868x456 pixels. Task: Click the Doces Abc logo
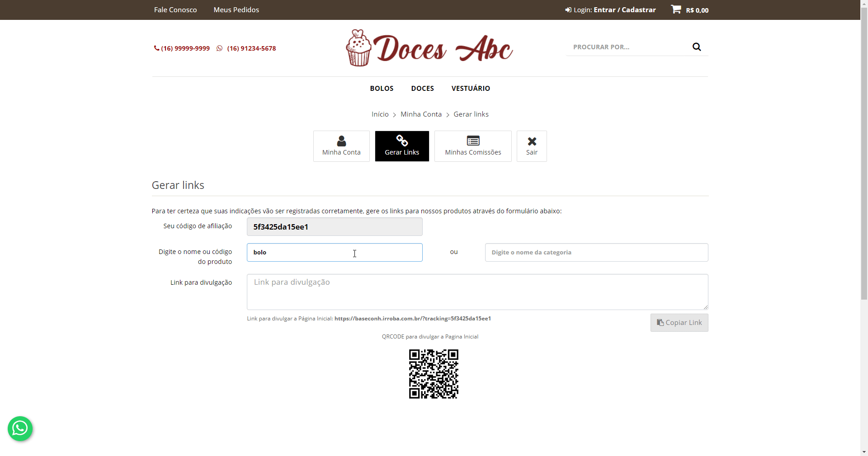tap(429, 48)
